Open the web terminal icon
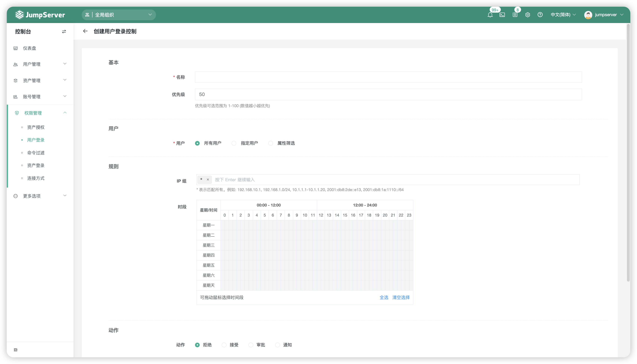This screenshot has height=364, width=637. [502, 15]
